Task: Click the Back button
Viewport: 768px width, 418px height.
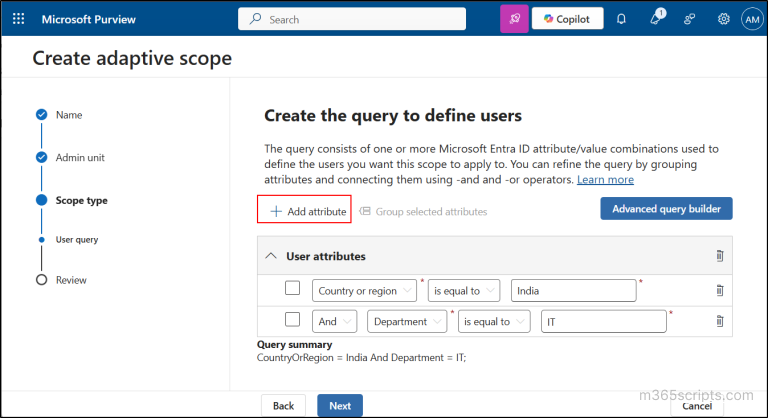Action: 283,406
